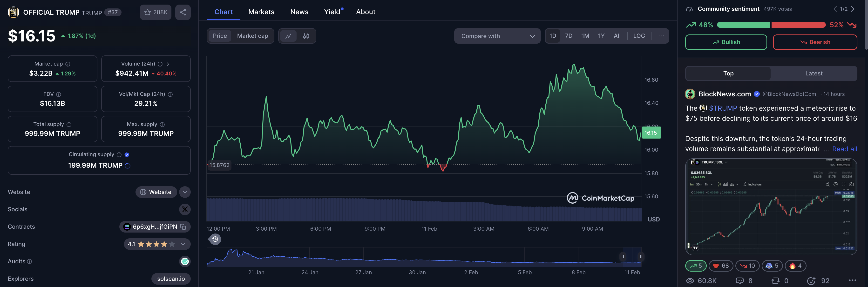Click left handle of range slider
Viewport: 868px width, 287px height.
[622, 257]
